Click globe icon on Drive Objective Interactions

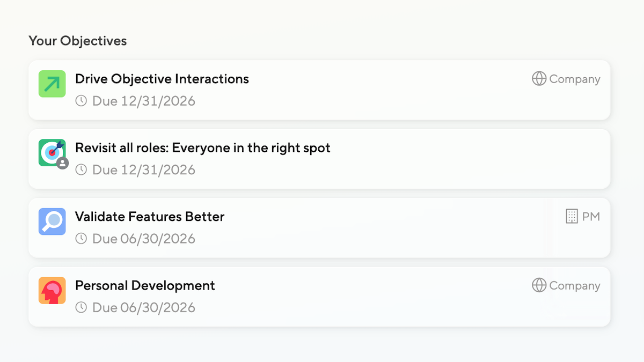539,79
